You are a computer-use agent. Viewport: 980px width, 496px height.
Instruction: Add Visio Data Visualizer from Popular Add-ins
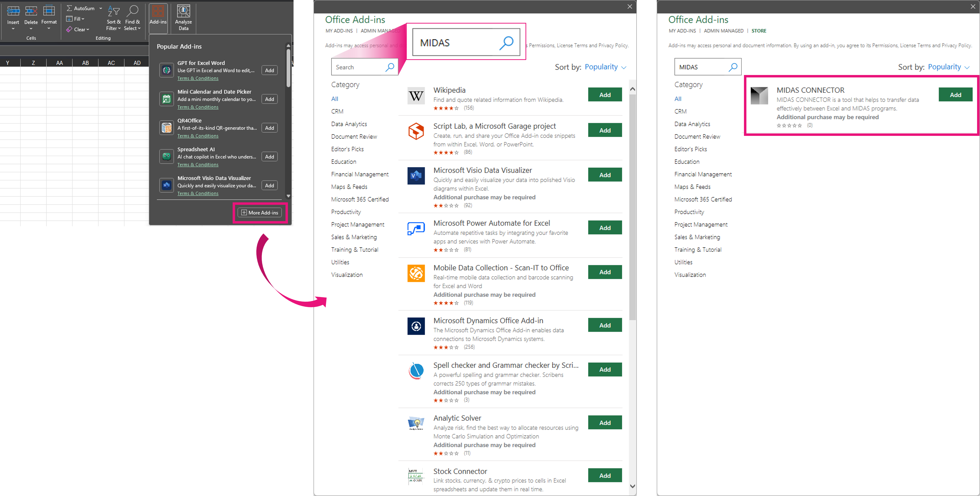(269, 186)
